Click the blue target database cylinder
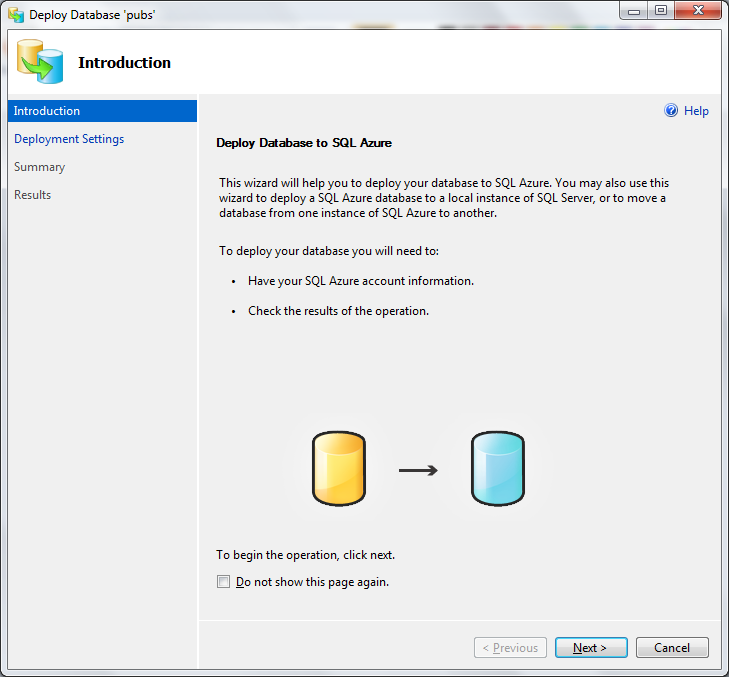The image size is (729, 677). coord(498,468)
